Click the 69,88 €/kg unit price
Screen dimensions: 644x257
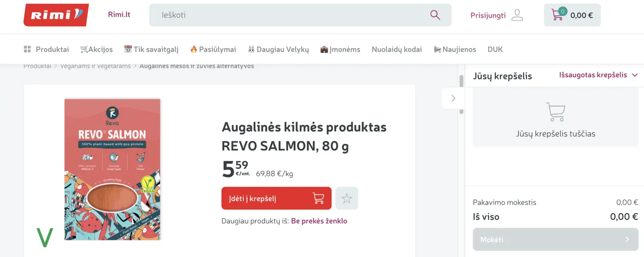click(x=275, y=174)
